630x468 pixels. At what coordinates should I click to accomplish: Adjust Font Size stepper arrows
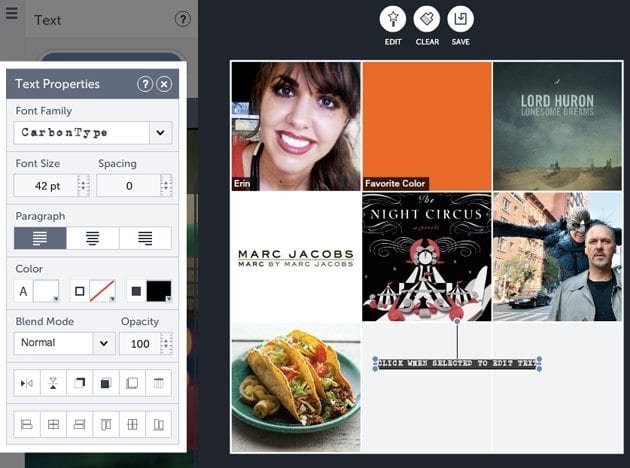coord(83,186)
